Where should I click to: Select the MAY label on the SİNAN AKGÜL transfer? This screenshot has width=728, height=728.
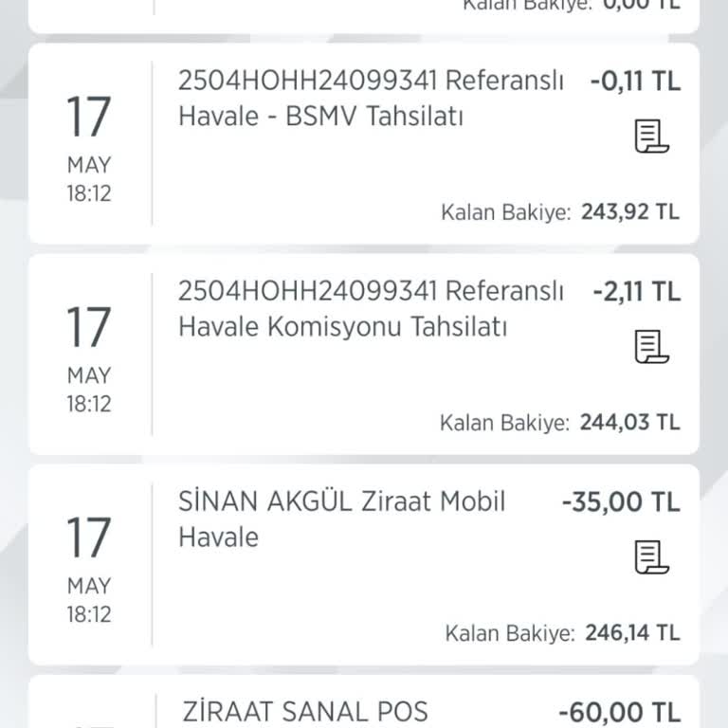(x=88, y=586)
